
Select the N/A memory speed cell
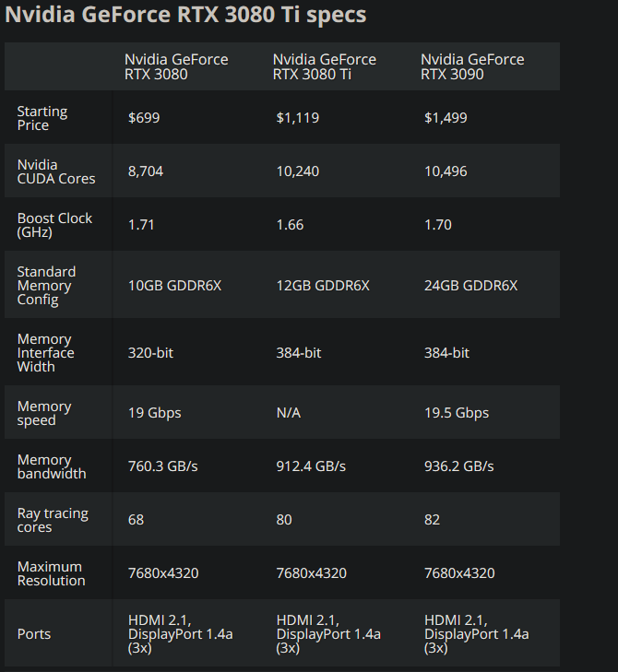[x=289, y=413]
